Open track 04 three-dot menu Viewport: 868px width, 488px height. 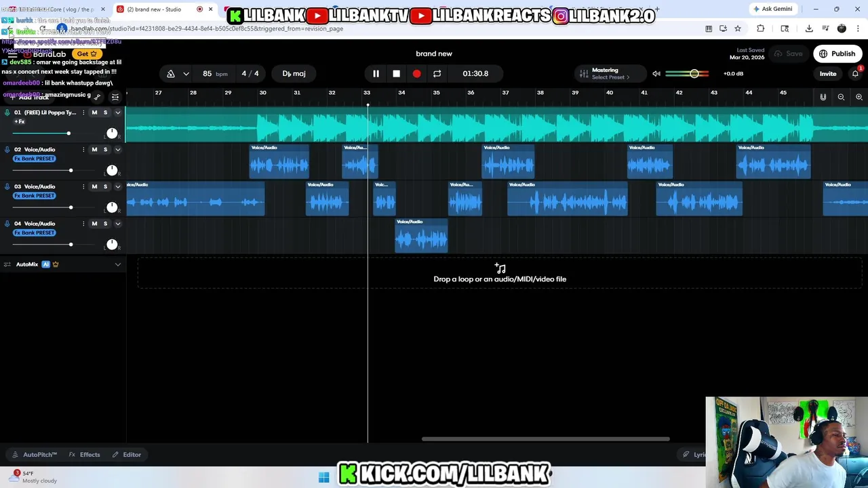83,224
